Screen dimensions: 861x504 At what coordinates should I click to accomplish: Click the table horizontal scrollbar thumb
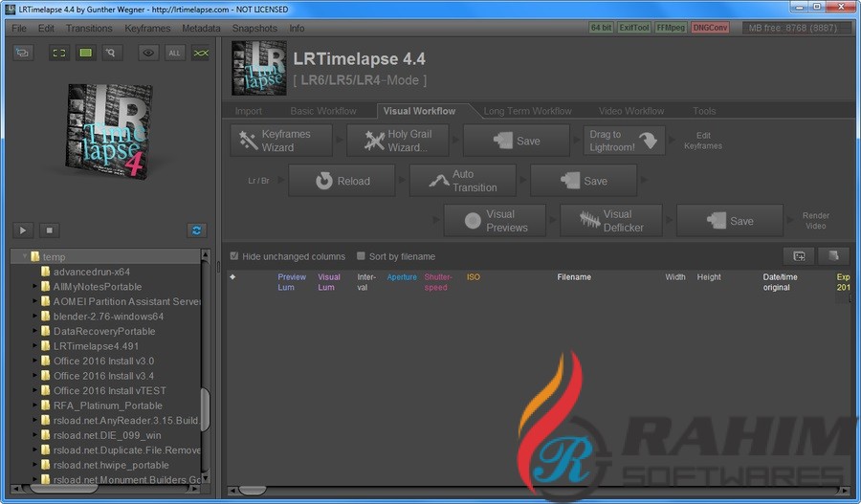tap(253, 490)
